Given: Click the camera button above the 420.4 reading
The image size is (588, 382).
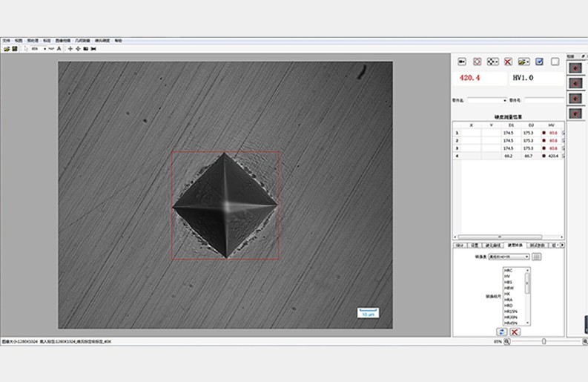Looking at the screenshot, I should [462, 62].
